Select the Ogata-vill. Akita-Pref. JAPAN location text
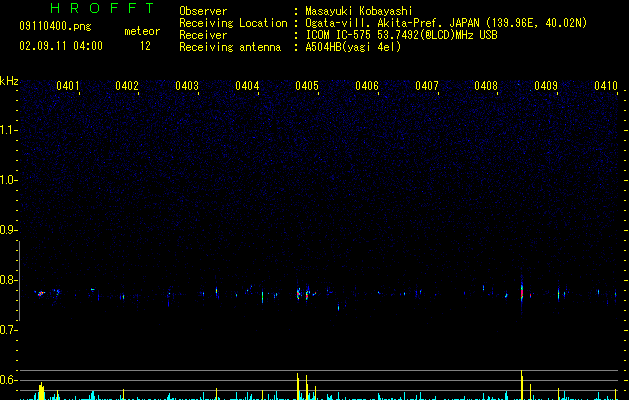 [446, 23]
